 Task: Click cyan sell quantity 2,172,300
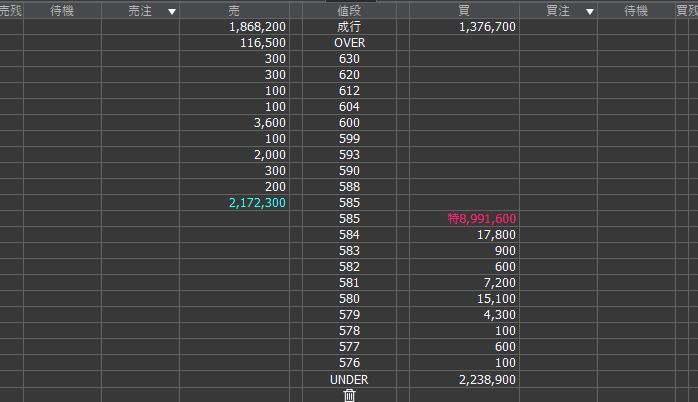click(257, 203)
